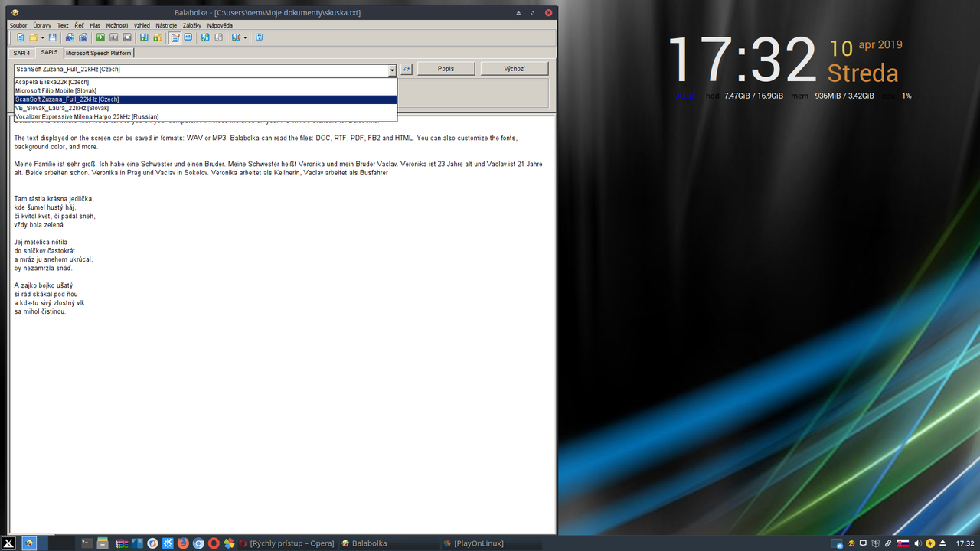Click the yellow file toolbar icon
Screen dimensions: 980x551
158,37
